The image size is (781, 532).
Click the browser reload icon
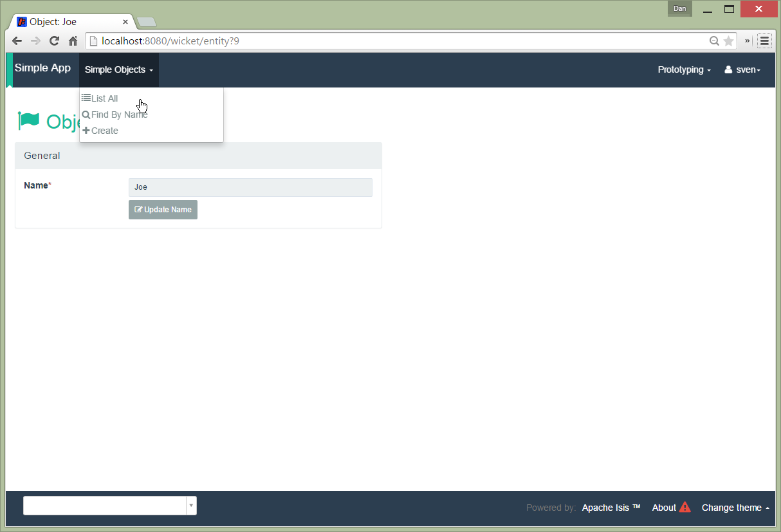54,41
